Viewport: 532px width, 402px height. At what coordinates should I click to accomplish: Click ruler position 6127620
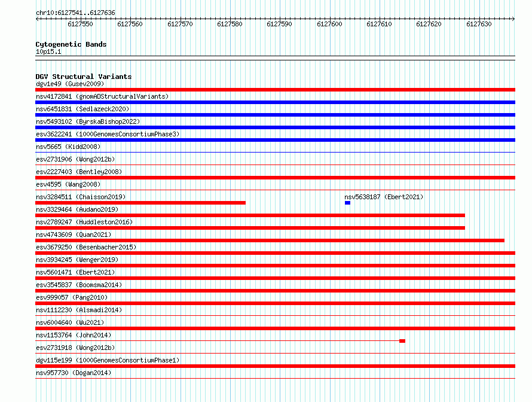tap(429, 24)
